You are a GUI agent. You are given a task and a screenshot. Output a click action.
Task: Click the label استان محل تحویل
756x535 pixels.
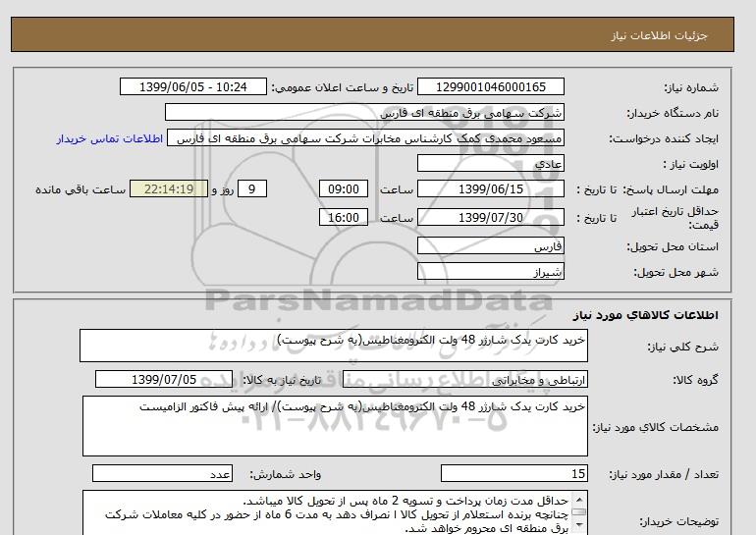673,246
